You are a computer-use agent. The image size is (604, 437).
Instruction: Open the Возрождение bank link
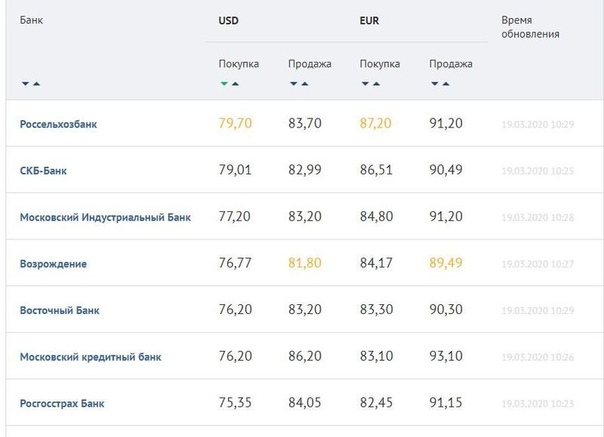click(x=53, y=263)
